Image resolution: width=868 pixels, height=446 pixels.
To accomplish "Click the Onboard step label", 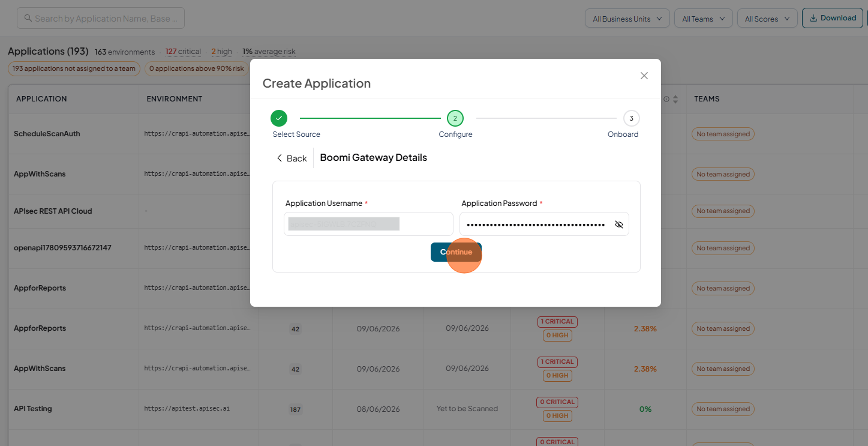I will point(623,134).
